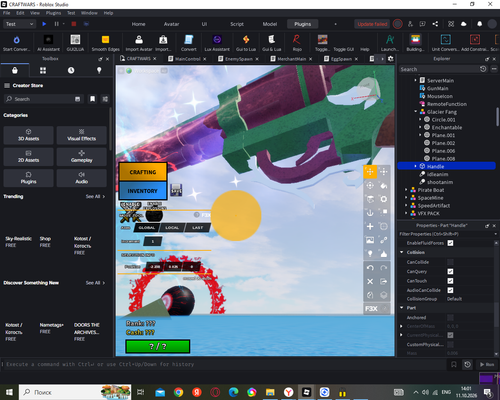Open the Test mode dropdown
Screen dimensions: 500x400
(x=19, y=24)
